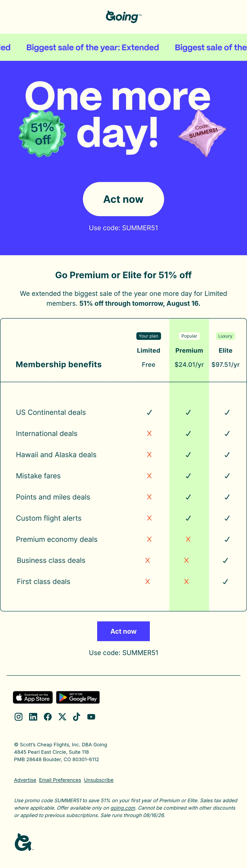The width and height of the screenshot is (247, 868).
Task: Open the YouTube social icon
Action: [91, 717]
